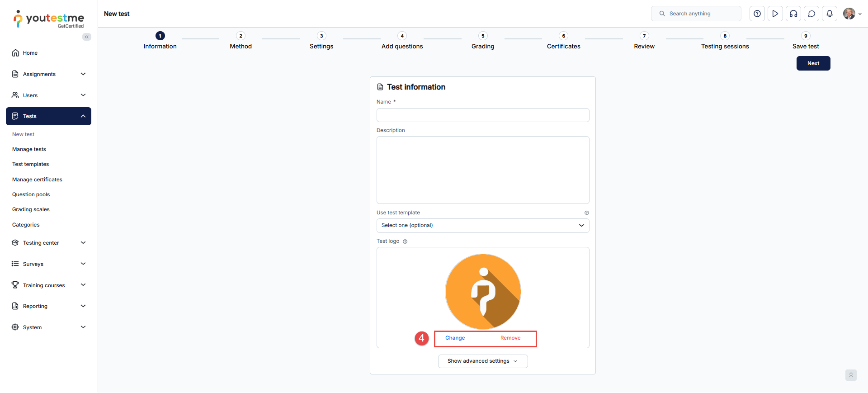Click the scroll-to-top arrow button

pos(851,375)
